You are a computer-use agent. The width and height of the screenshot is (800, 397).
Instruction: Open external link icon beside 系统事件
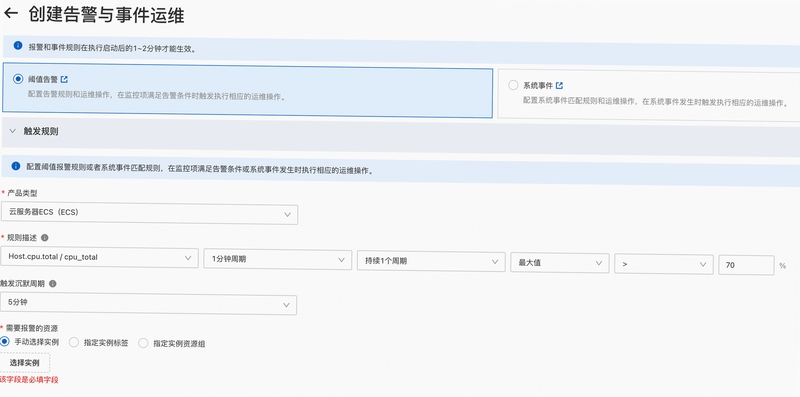559,85
